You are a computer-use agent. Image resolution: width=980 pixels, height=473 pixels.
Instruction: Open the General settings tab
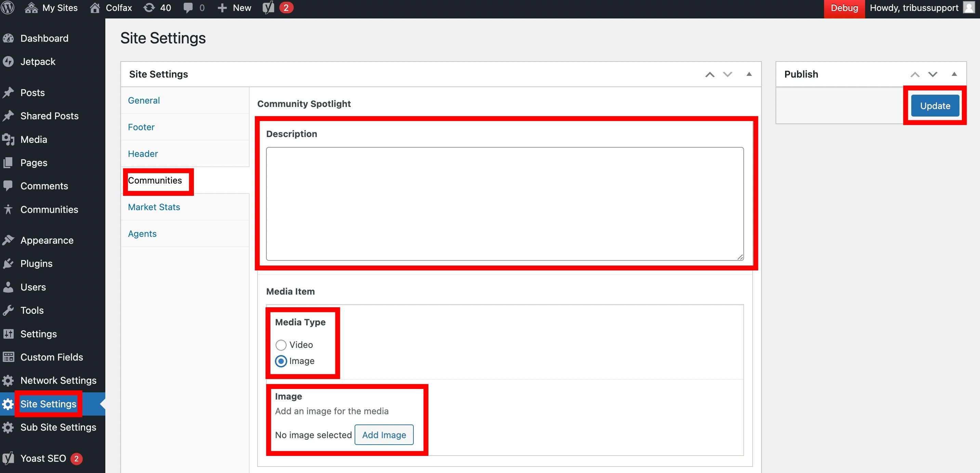coord(185,100)
